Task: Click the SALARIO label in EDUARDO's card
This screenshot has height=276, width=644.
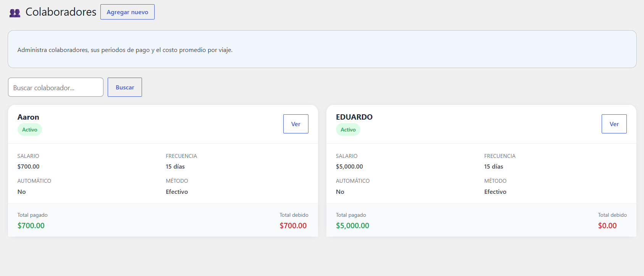Action: click(347, 156)
